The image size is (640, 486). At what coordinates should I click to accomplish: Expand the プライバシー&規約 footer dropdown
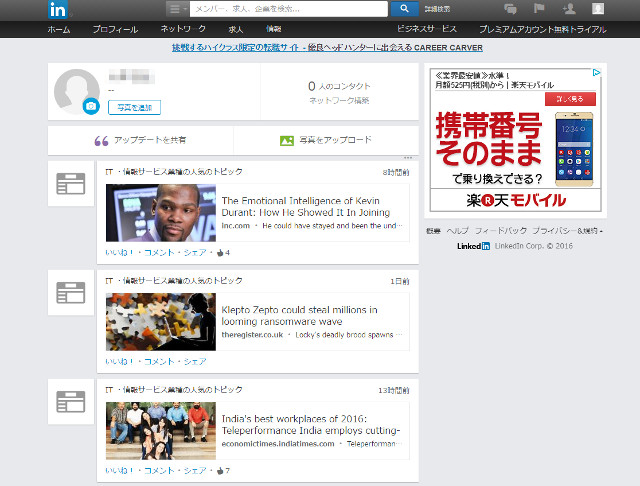pos(568,231)
